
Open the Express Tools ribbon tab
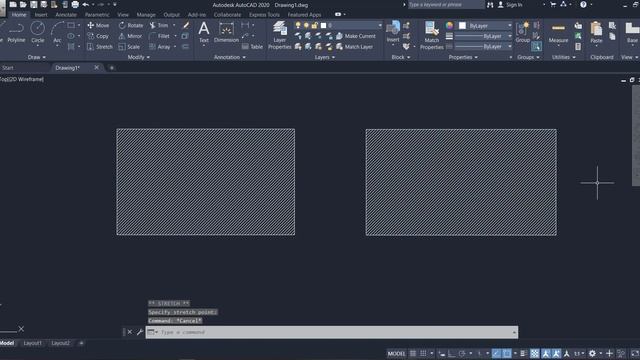[x=264, y=15]
